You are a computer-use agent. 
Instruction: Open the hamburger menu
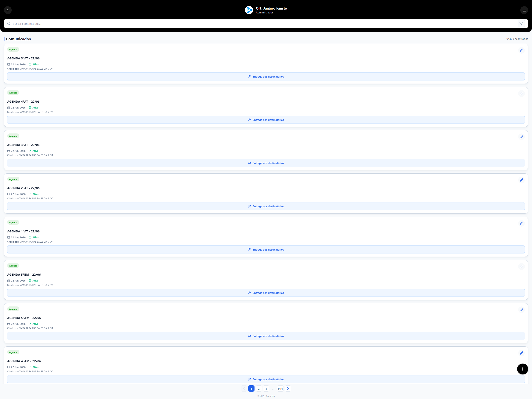click(x=524, y=10)
